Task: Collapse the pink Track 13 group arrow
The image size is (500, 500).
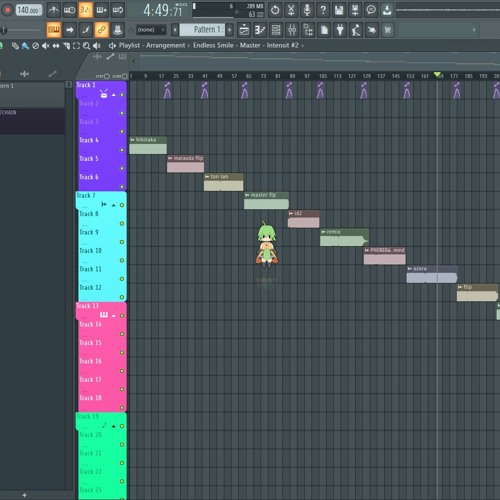Action: click(x=114, y=315)
